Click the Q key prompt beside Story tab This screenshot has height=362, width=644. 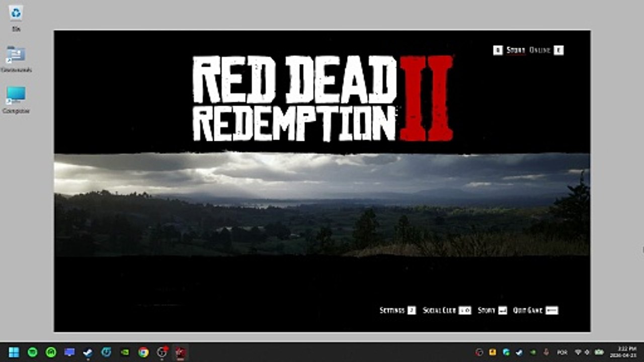[498, 50]
